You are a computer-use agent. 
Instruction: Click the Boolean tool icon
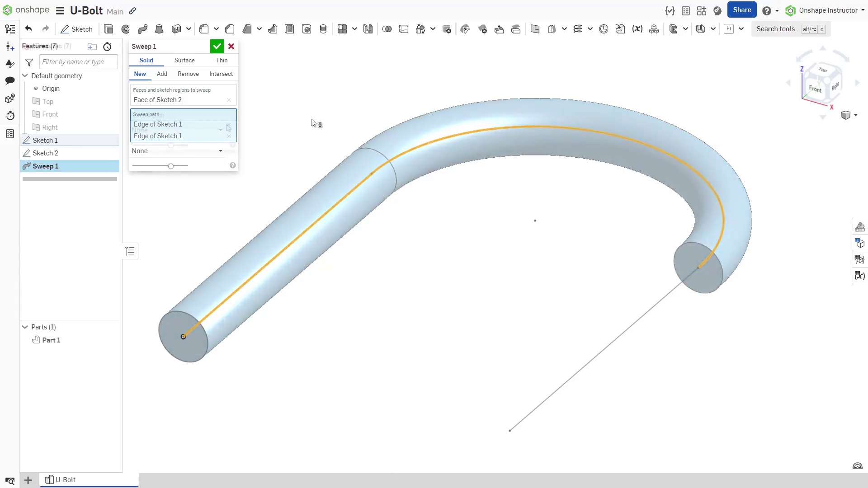(387, 29)
